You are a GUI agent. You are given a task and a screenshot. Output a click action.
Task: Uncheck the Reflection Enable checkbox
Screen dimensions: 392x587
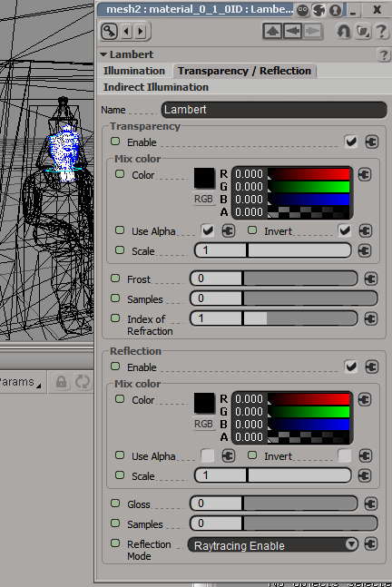[x=351, y=367]
